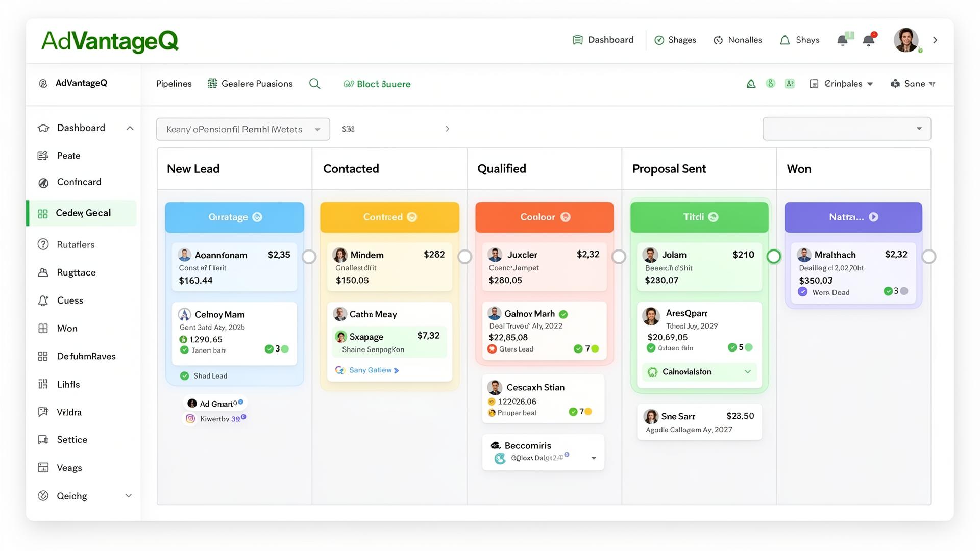
Task: Click the AdVantageQ logo
Action: 110,41
